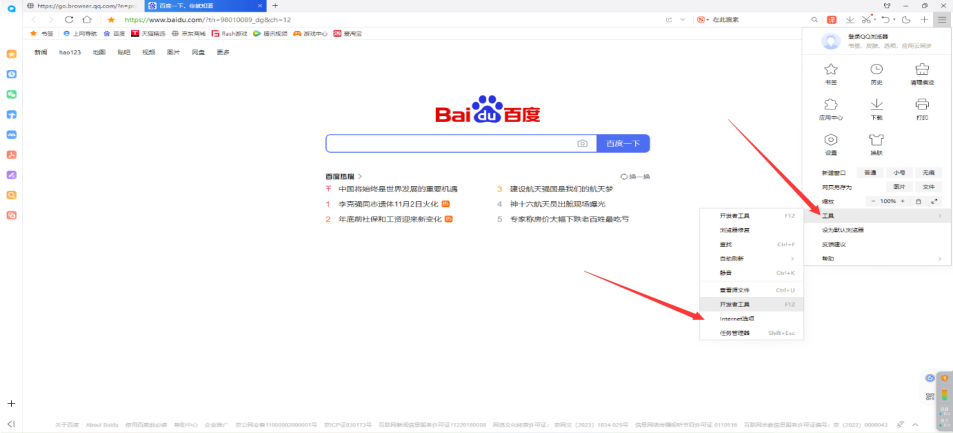Increase zoom with plus button

click(903, 201)
